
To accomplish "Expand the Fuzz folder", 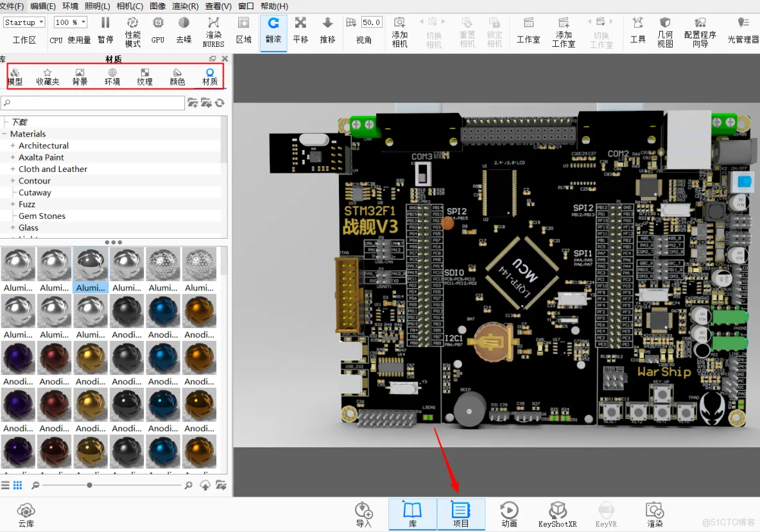I will coord(13,204).
